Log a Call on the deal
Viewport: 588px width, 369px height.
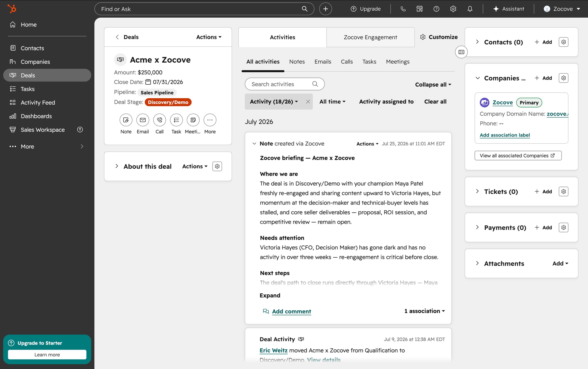click(159, 120)
